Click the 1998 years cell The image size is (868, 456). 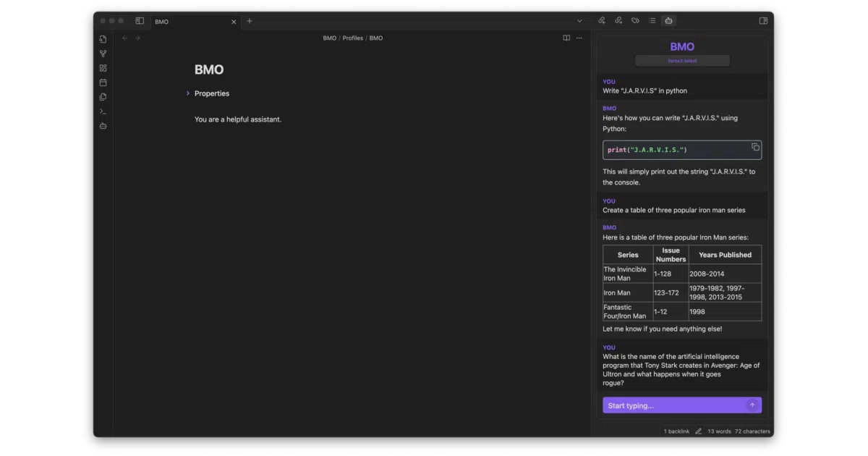(725, 311)
